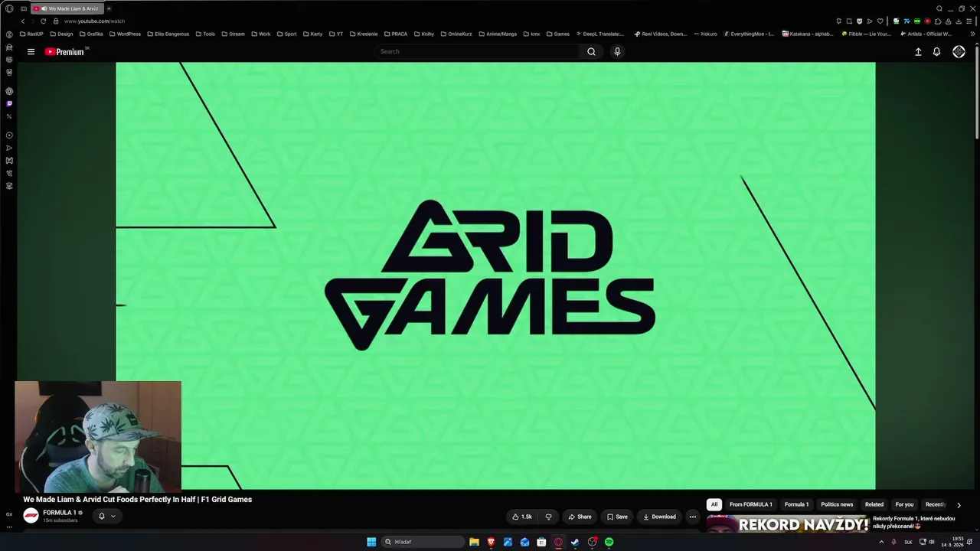
Task: Open Microsoft Store from the taskbar
Action: [x=541, y=542]
